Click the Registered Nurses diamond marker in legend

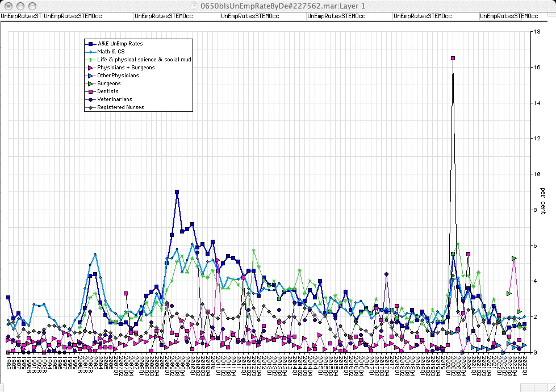tap(90, 107)
